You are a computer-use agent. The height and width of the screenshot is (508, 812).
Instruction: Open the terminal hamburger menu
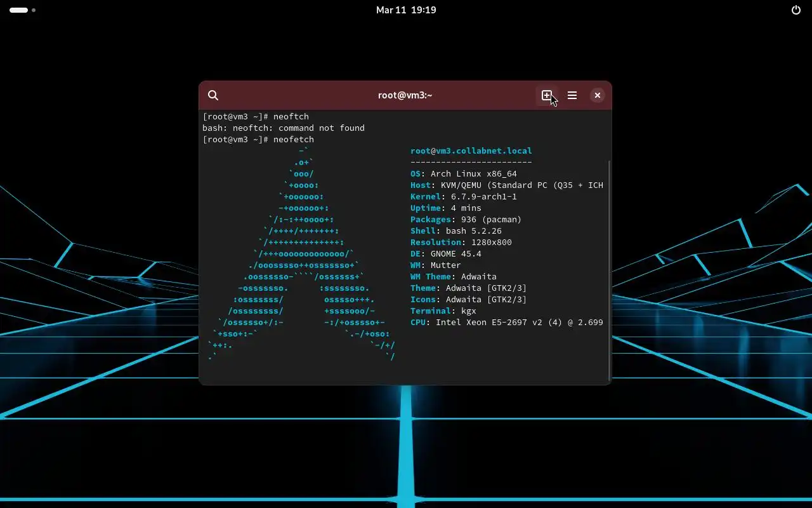click(x=572, y=95)
